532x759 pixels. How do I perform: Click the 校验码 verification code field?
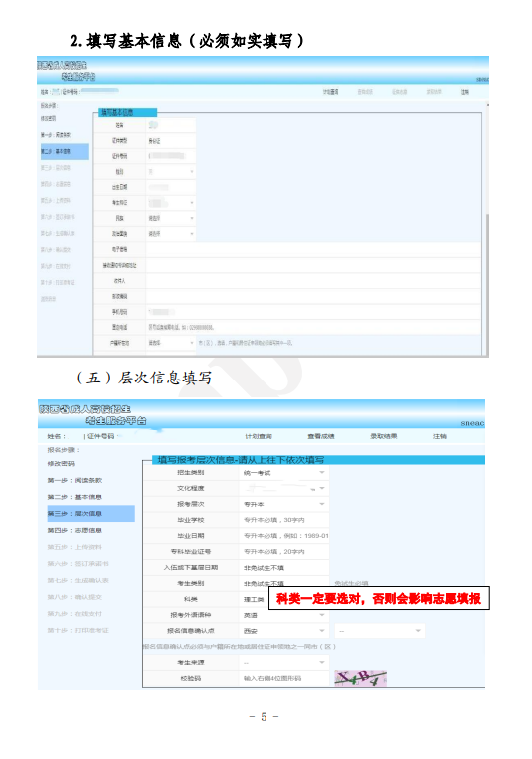[283, 679]
